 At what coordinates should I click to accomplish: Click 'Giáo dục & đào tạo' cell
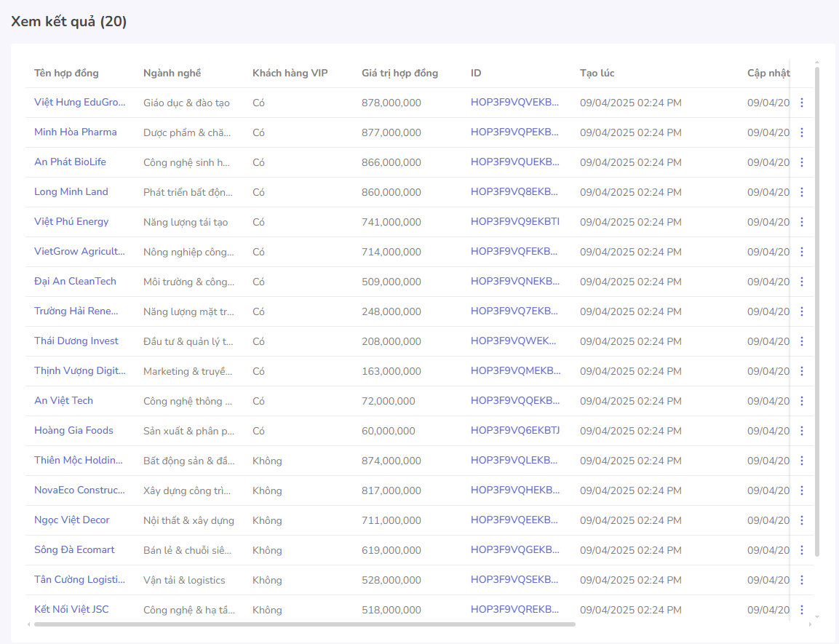tap(187, 103)
